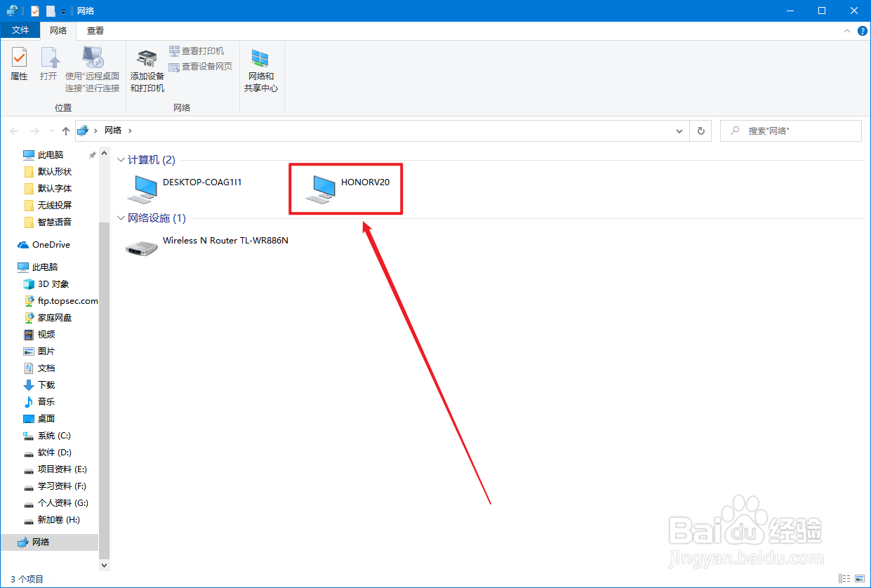Click 查看设备网页 in the ribbon
Viewport: 871px width, 588px height.
coord(201,67)
